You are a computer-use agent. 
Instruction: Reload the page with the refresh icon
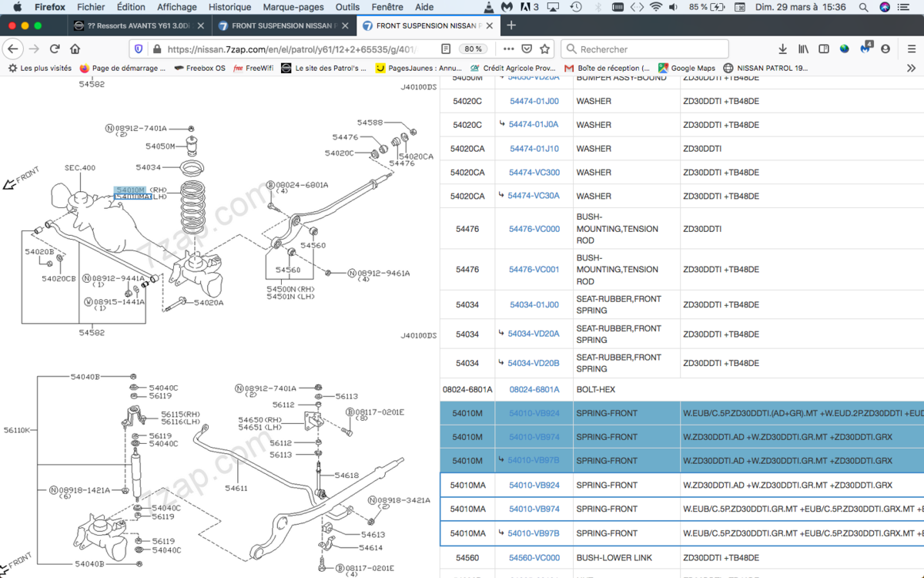click(x=55, y=49)
